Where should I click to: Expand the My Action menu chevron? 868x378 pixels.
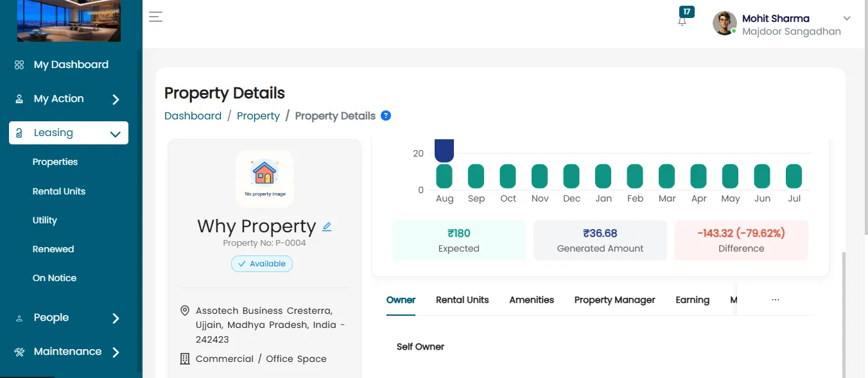point(116,99)
